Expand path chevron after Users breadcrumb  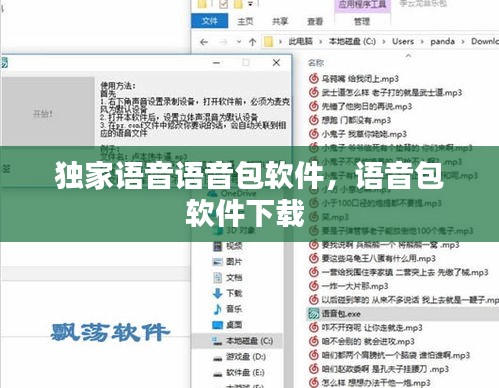click(x=422, y=42)
